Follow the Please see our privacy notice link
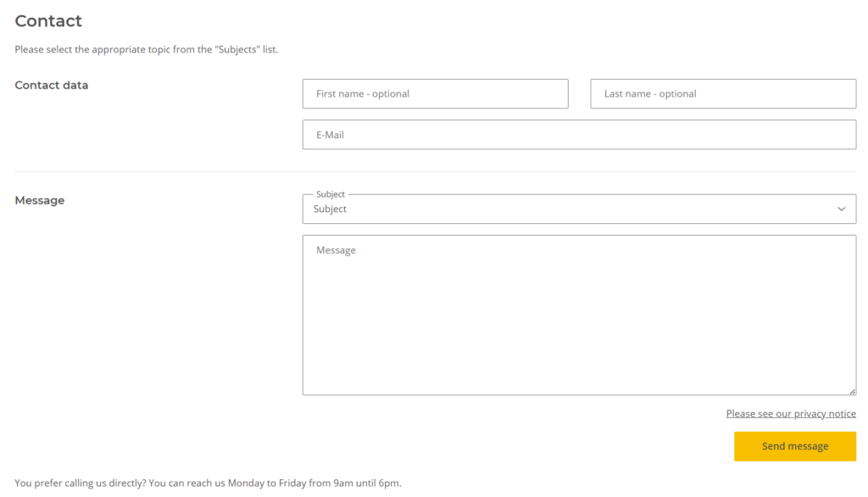868x497 pixels. click(x=791, y=413)
